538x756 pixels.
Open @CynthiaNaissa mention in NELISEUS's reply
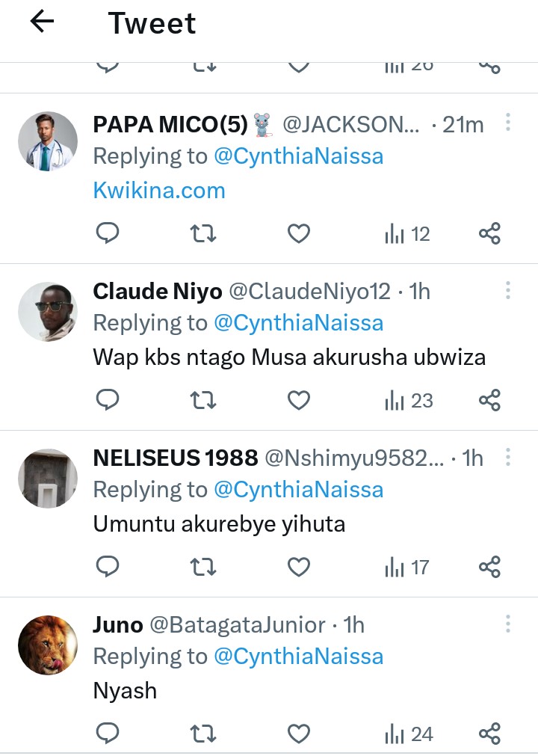point(298,490)
